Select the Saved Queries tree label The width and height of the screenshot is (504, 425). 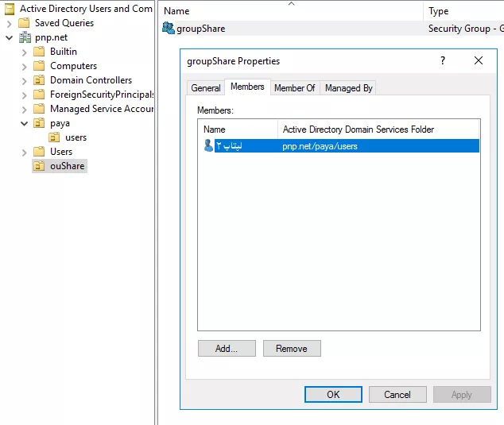pos(64,23)
